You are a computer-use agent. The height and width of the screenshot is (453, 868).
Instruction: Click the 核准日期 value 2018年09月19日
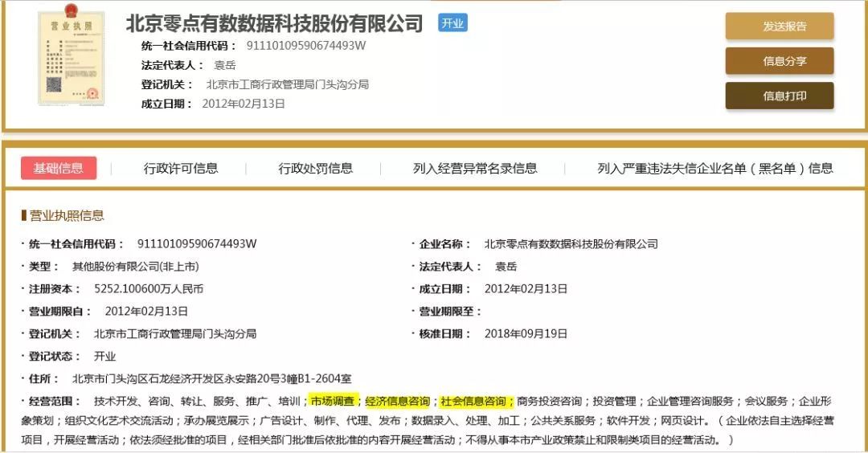(526, 333)
